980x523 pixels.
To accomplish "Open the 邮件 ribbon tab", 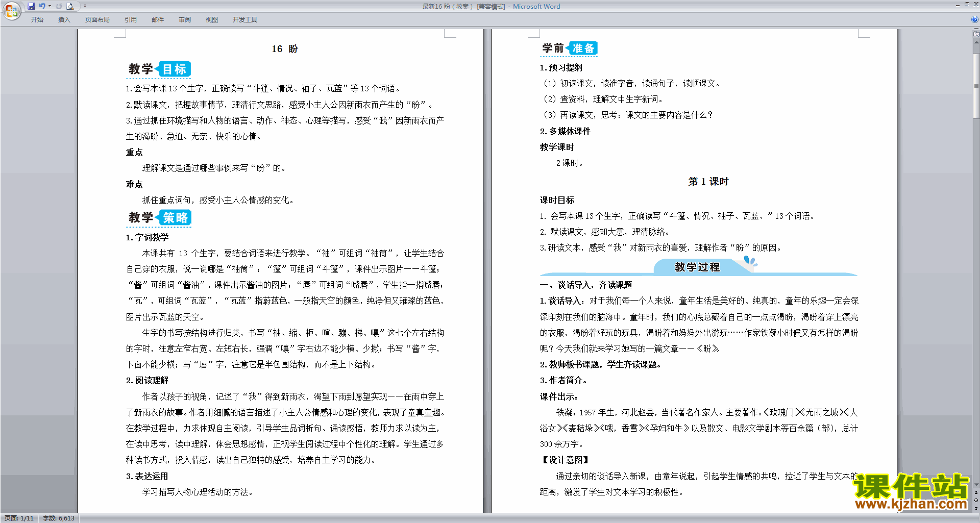I will (x=158, y=20).
